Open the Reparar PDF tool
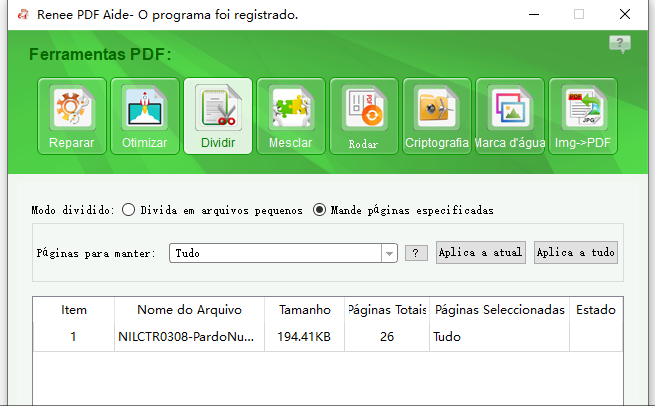Image resolution: width=655 pixels, height=406 pixels. [72, 116]
